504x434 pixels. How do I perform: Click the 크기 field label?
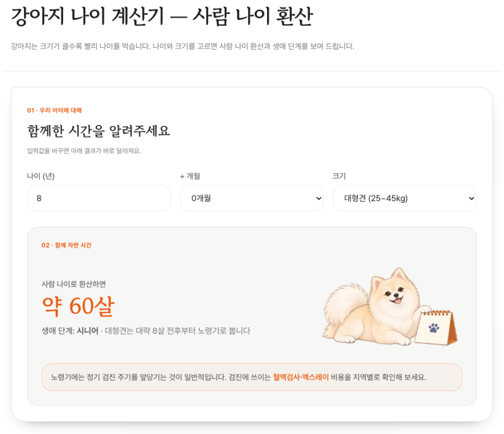[339, 176]
